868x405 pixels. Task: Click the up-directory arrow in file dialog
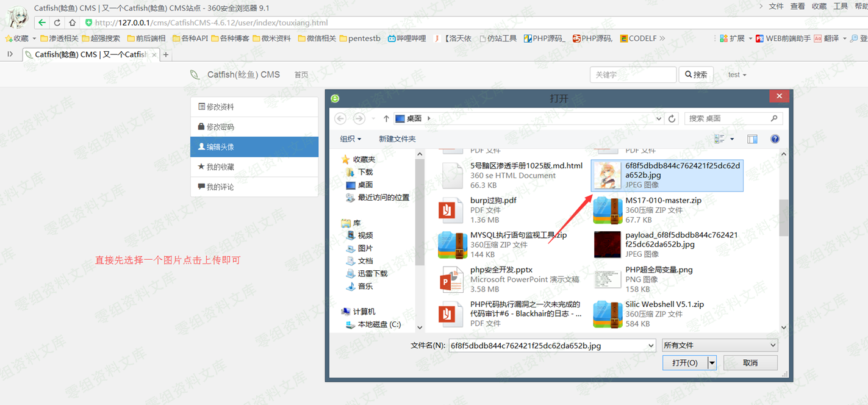[386, 118]
